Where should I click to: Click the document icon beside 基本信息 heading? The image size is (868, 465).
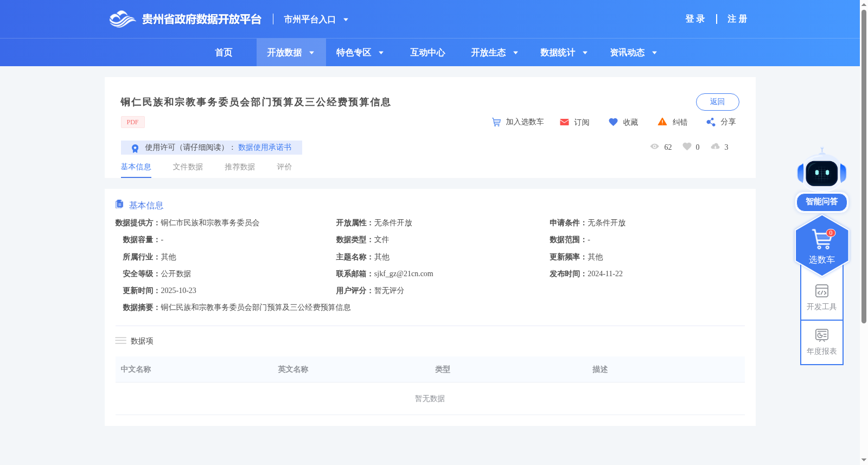coord(119,205)
